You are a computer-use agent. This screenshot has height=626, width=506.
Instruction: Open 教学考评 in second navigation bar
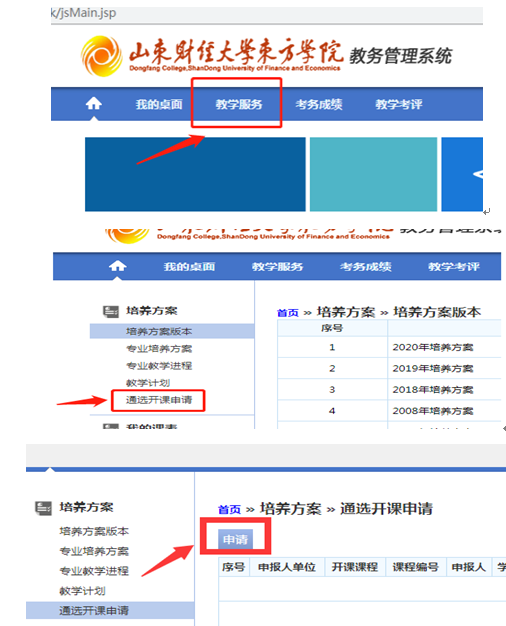click(x=454, y=266)
